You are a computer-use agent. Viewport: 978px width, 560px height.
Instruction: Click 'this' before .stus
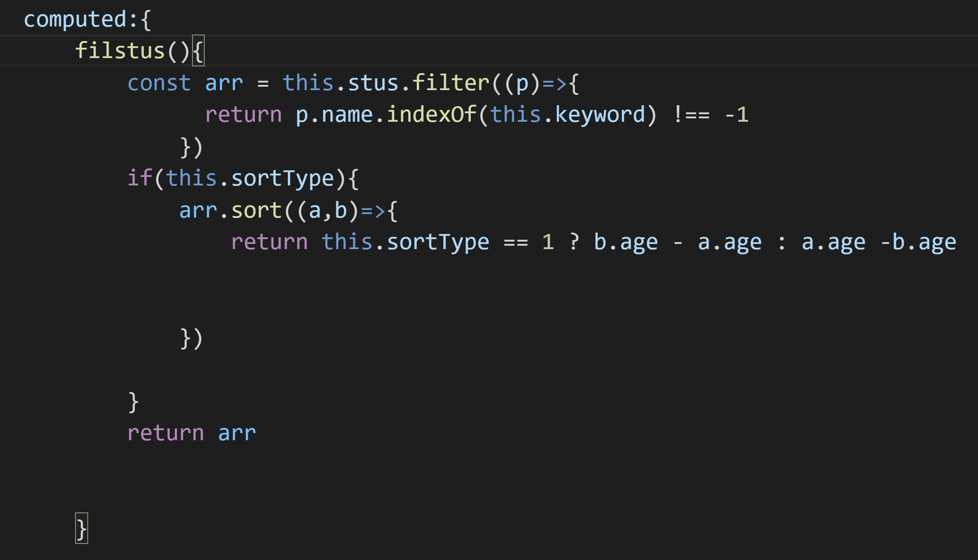pyautogui.click(x=309, y=83)
